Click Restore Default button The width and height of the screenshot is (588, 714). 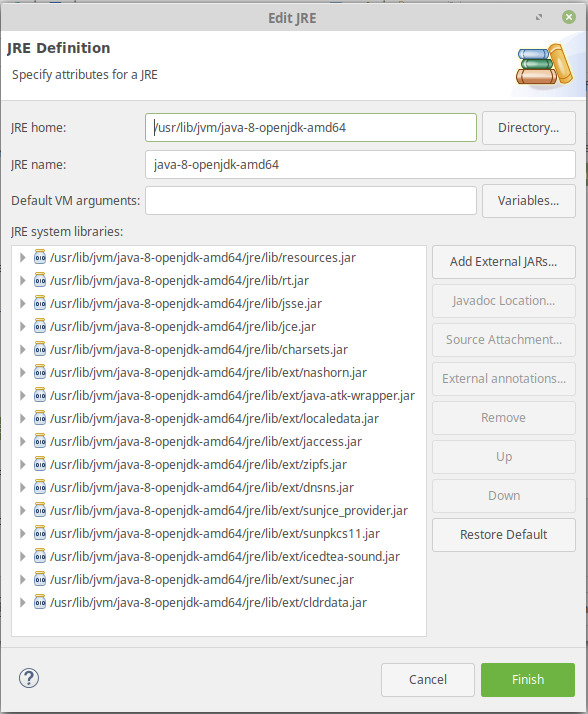click(x=503, y=535)
